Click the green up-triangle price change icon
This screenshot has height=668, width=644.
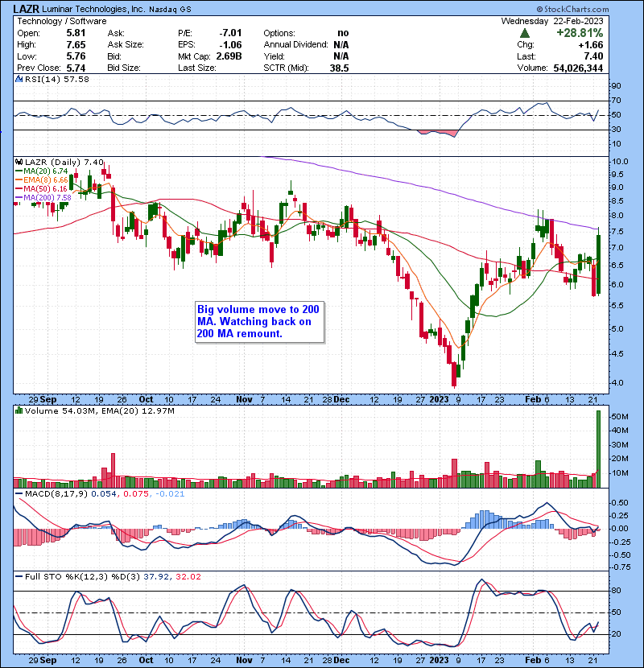pyautogui.click(x=525, y=33)
